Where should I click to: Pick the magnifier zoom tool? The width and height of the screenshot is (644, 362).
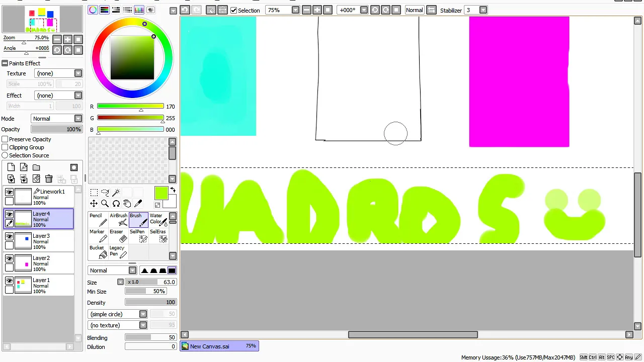tap(105, 204)
